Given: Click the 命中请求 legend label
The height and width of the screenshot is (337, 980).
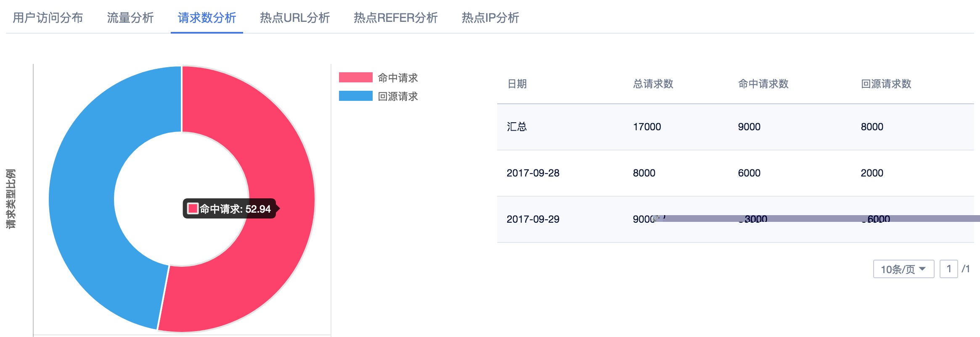Looking at the screenshot, I should [398, 78].
